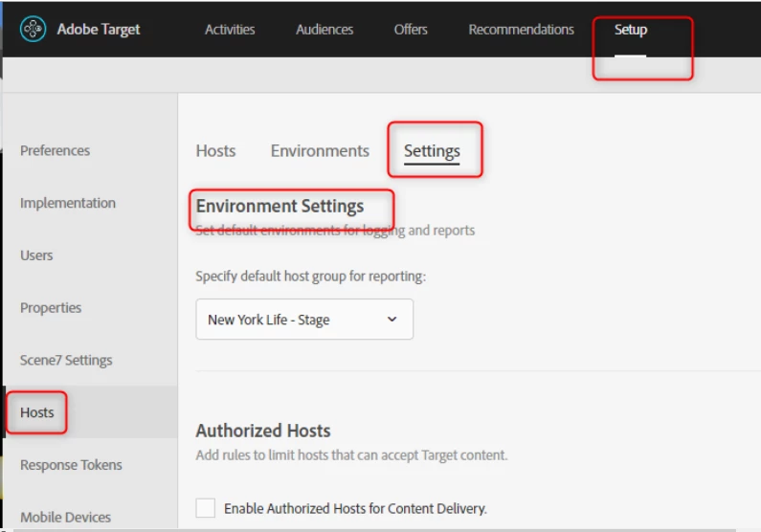Open the Activities menu

(230, 30)
